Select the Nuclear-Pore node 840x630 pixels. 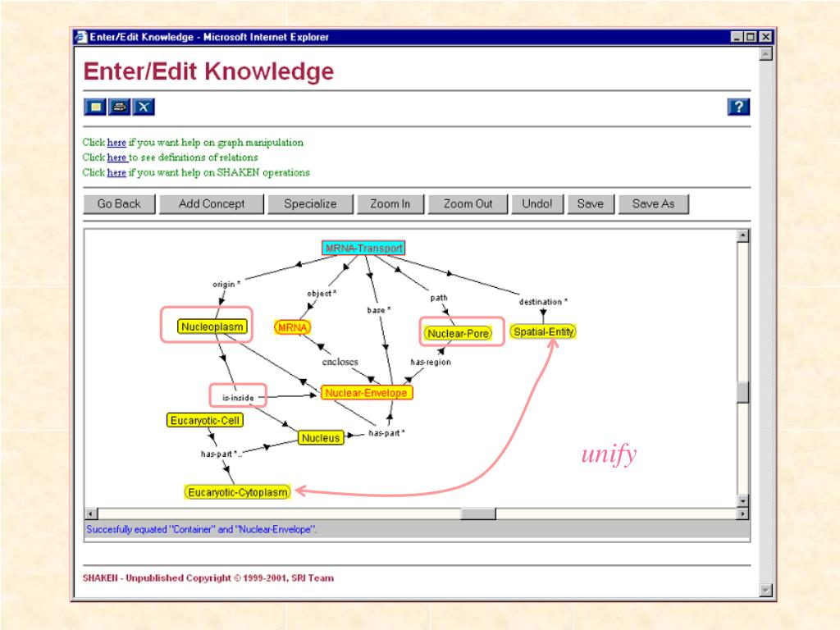click(458, 333)
